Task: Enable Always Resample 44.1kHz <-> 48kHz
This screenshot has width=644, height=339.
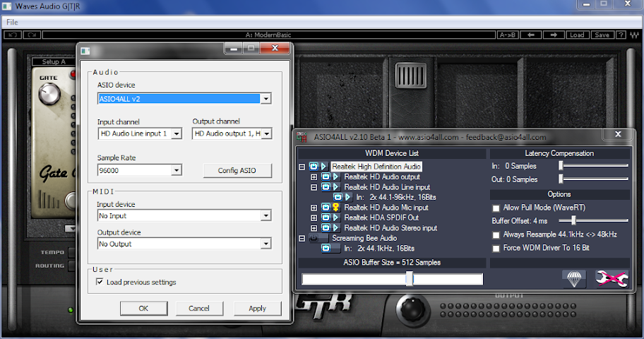Action: pos(496,235)
